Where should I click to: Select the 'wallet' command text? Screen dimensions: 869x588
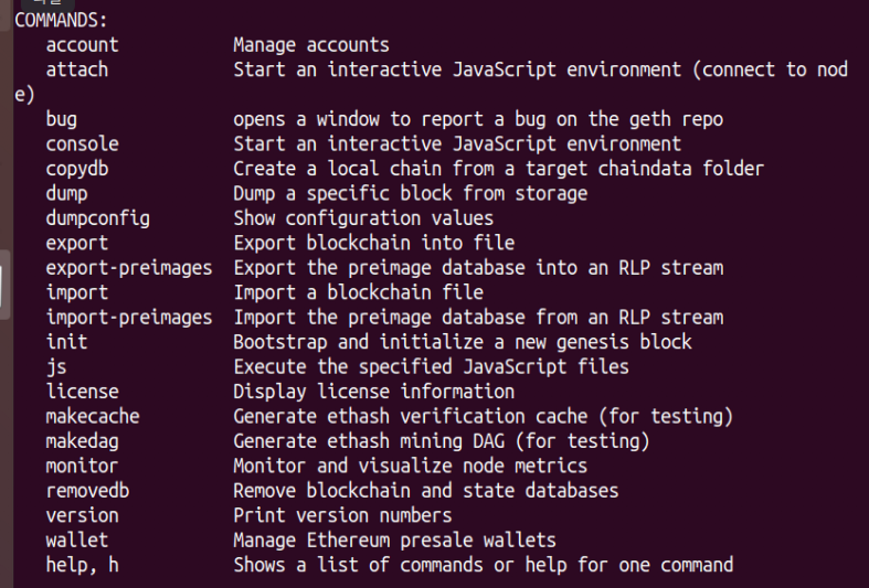tap(77, 540)
